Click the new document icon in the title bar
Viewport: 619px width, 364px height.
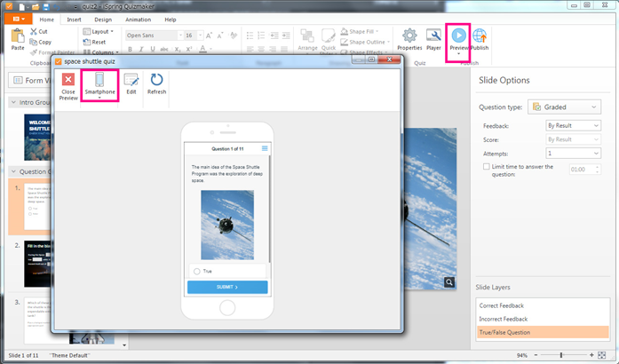22,6
